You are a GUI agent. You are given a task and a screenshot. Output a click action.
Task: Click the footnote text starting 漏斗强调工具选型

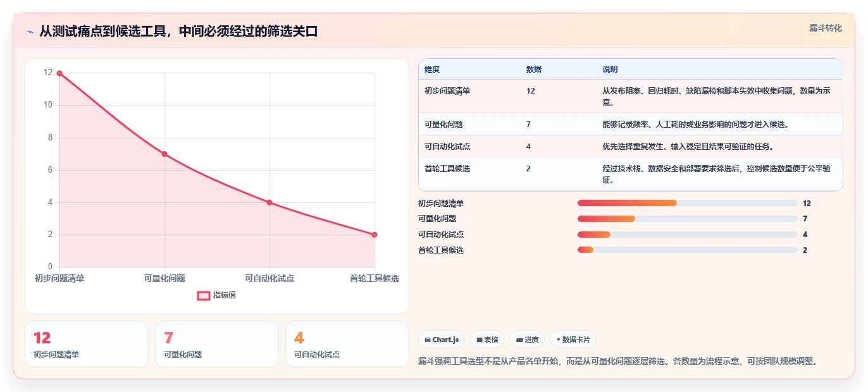(620, 362)
